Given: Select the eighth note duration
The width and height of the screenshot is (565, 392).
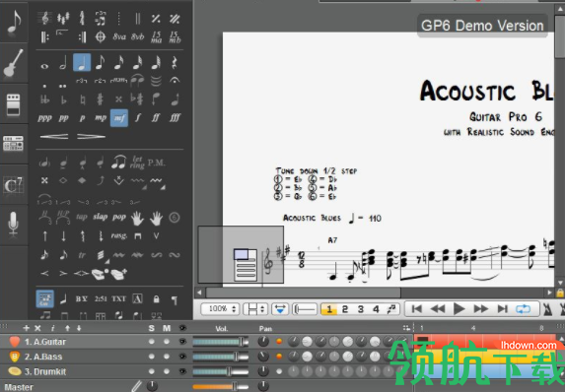Looking at the screenshot, I should point(101,63).
